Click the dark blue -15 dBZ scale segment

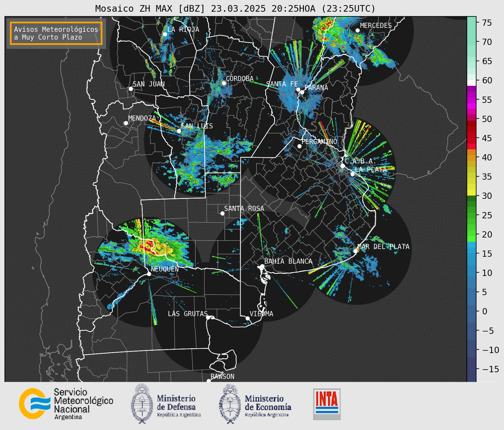(x=471, y=369)
